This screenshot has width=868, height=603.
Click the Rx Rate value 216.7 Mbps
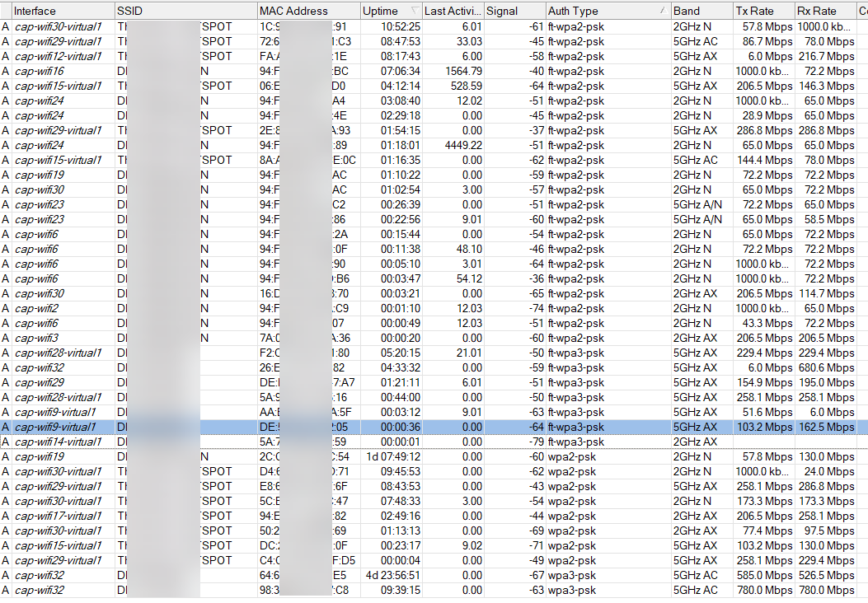click(827, 56)
